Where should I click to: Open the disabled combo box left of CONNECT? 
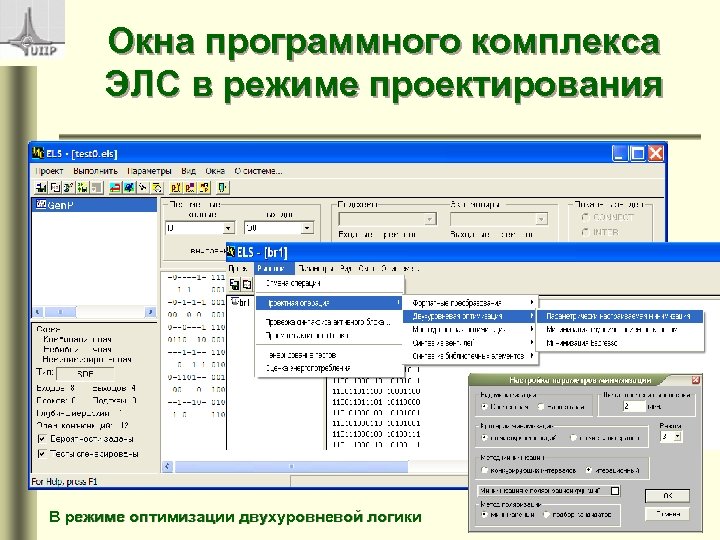pyautogui.click(x=499, y=219)
